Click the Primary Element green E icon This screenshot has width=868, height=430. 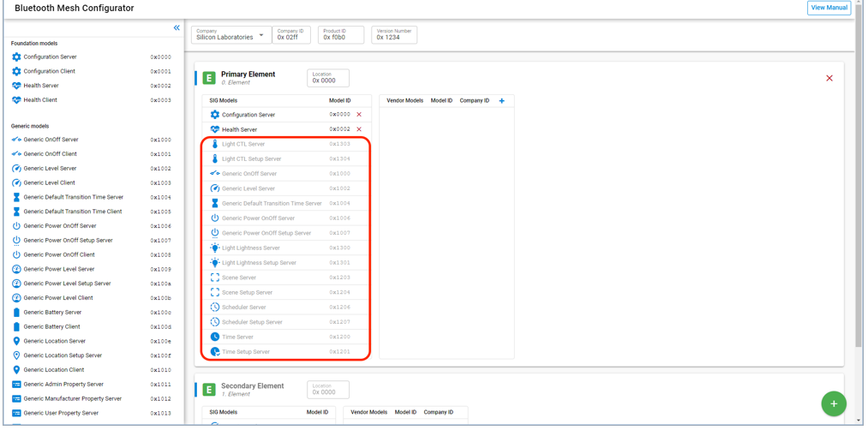(209, 78)
